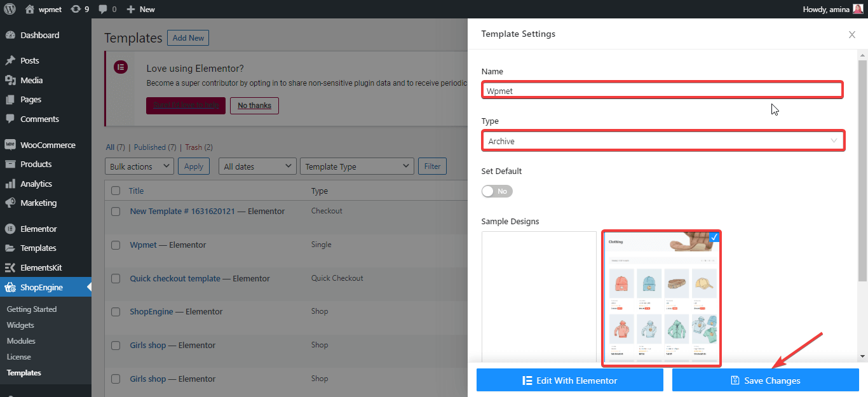Click the Templates folder icon in sidebar
Image resolution: width=868 pixels, height=397 pixels.
[10, 248]
